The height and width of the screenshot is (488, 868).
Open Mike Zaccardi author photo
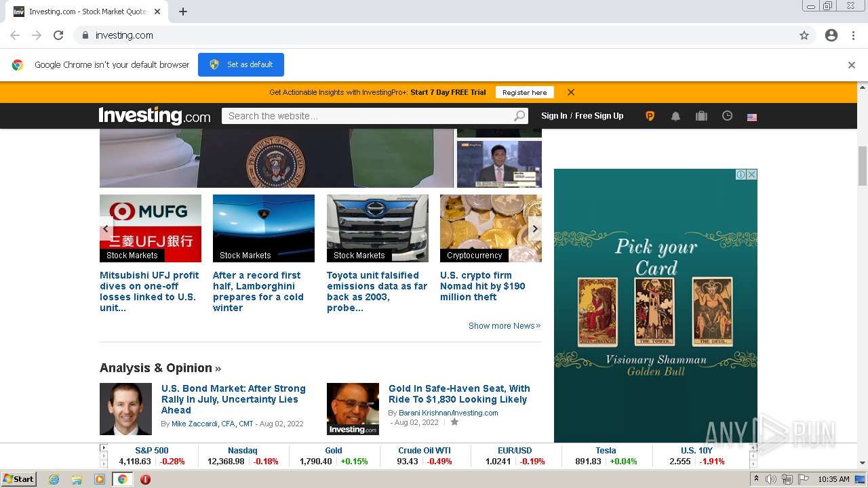(x=125, y=409)
